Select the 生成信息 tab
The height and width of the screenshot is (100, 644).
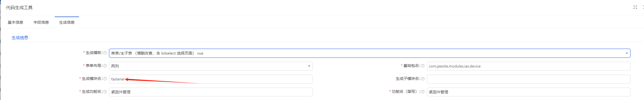click(67, 22)
